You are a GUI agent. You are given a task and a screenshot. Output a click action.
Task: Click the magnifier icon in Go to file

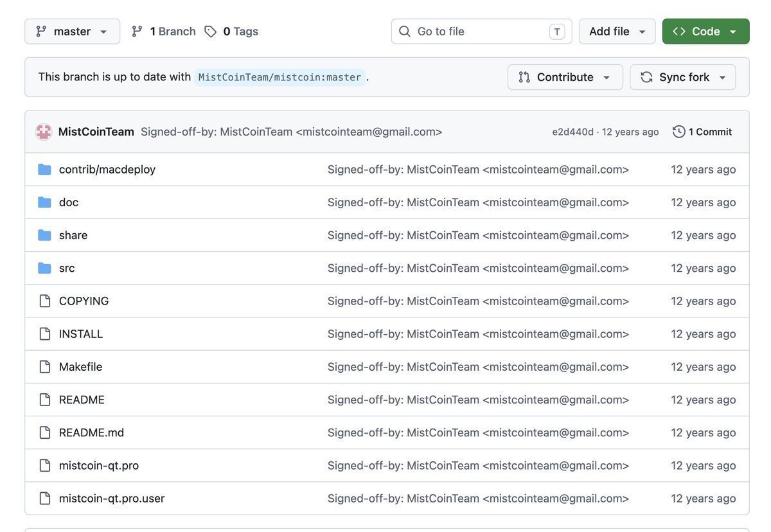pos(404,31)
